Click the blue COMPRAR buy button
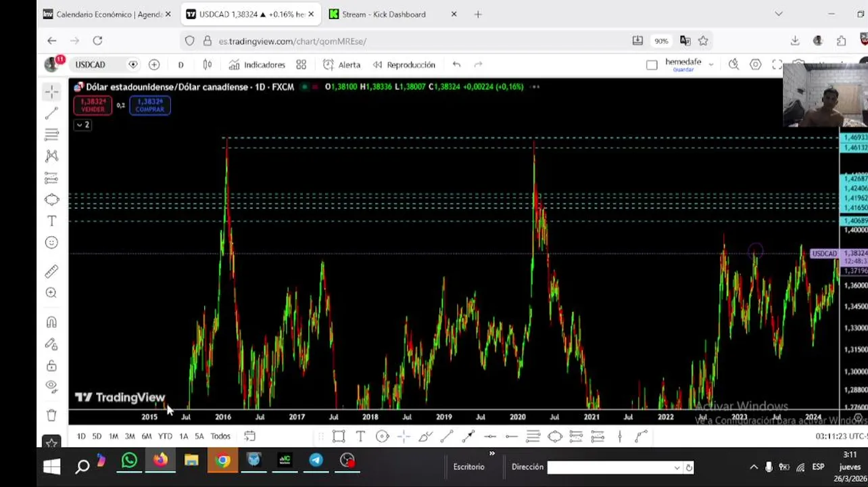Image resolution: width=868 pixels, height=487 pixels. [150, 106]
